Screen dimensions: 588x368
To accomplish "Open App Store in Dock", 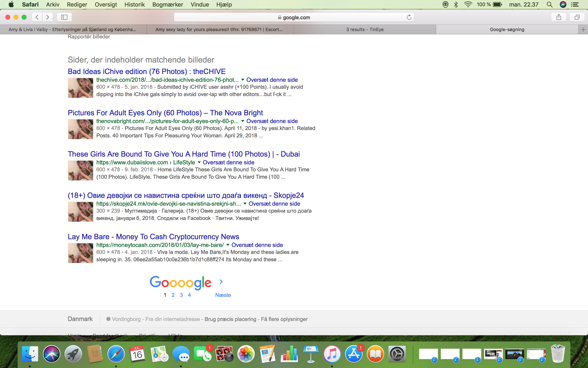I will pyautogui.click(x=354, y=354).
